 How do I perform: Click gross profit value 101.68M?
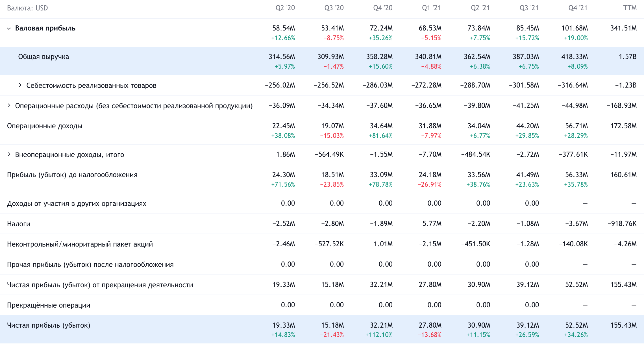(575, 28)
